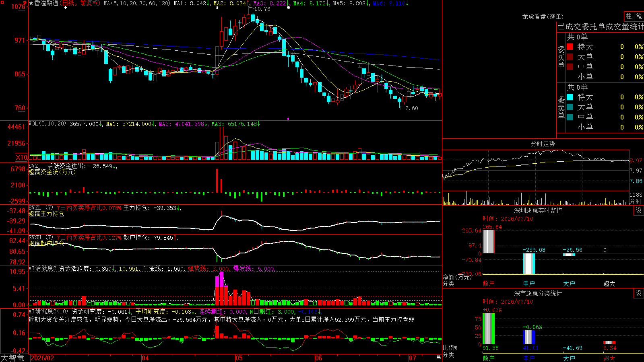Click the VOL(5,10,20) indicator label
This screenshot has height=362, width=644.
coord(47,124)
